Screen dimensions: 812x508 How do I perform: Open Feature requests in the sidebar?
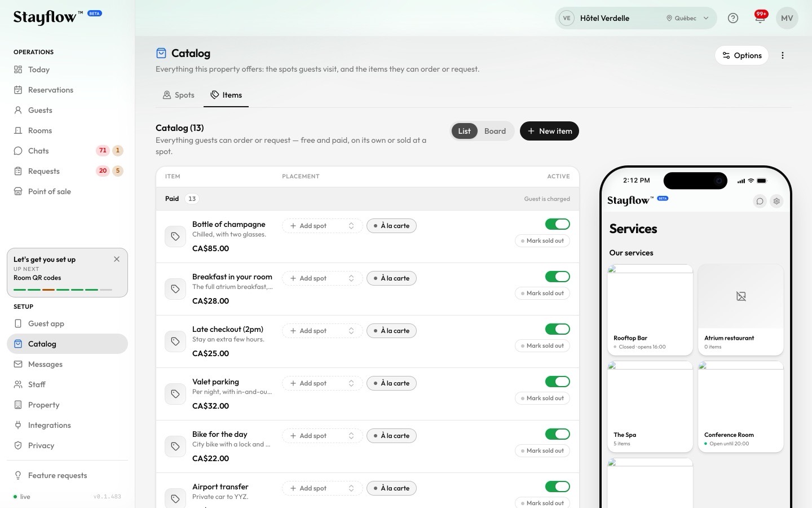pos(67,475)
